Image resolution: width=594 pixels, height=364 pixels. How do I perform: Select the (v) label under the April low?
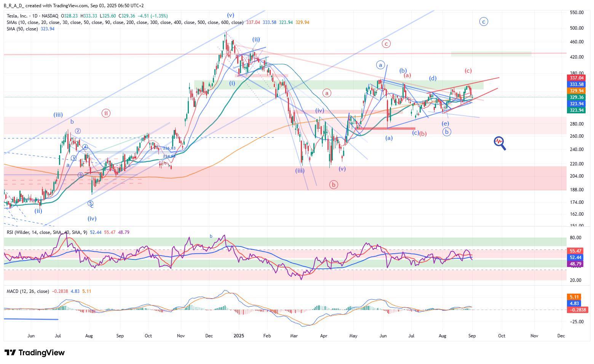[x=342, y=169]
